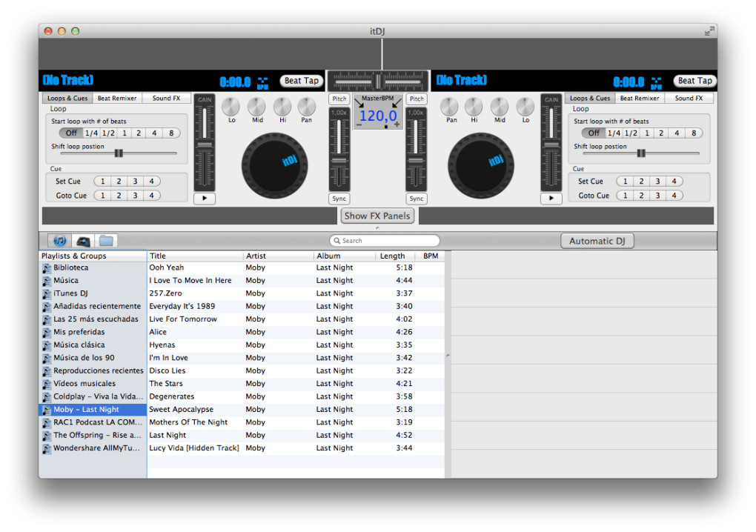
Task: Switch to left deck Beat Remixer tab
Action: click(x=119, y=99)
